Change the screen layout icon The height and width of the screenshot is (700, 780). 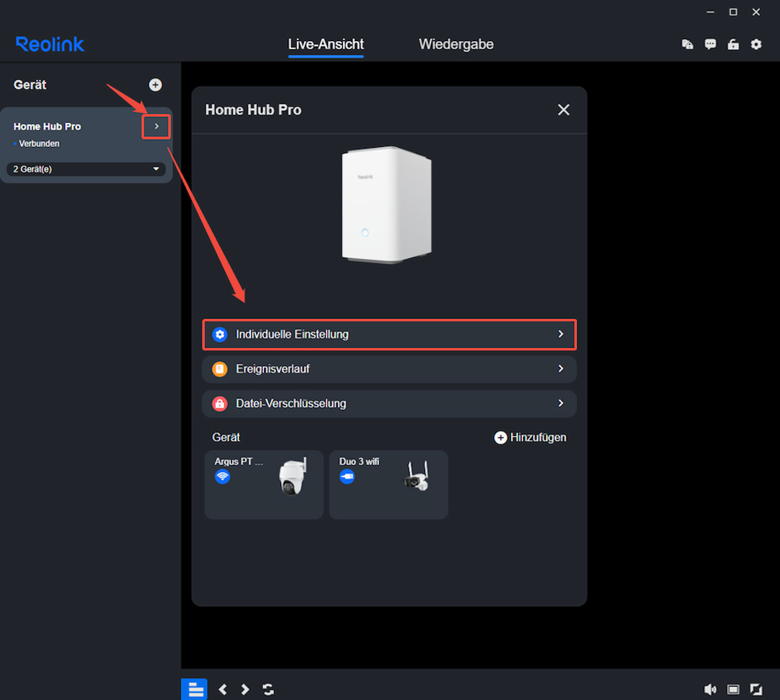pyautogui.click(x=733, y=689)
